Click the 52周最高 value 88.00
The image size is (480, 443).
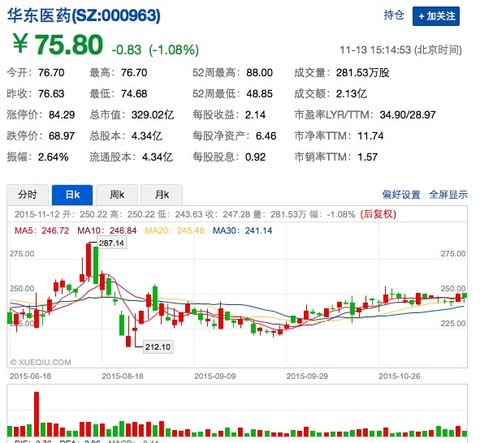point(260,73)
